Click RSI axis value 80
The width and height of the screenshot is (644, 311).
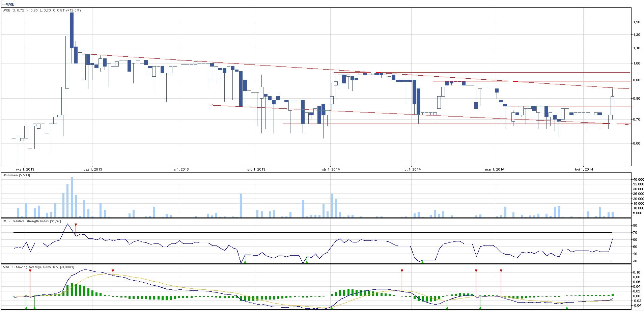click(x=635, y=226)
